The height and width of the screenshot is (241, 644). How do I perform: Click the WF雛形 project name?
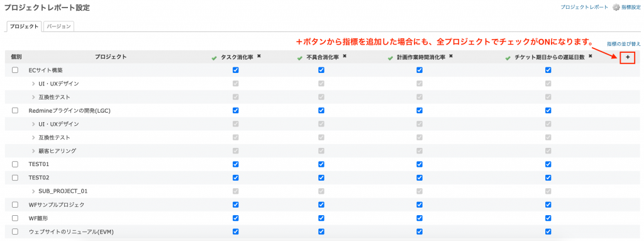click(x=38, y=218)
